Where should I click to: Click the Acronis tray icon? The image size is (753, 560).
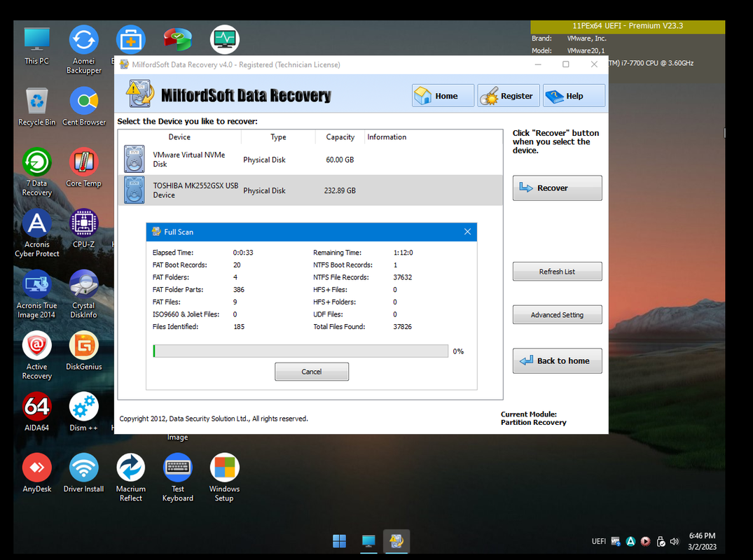(x=630, y=541)
